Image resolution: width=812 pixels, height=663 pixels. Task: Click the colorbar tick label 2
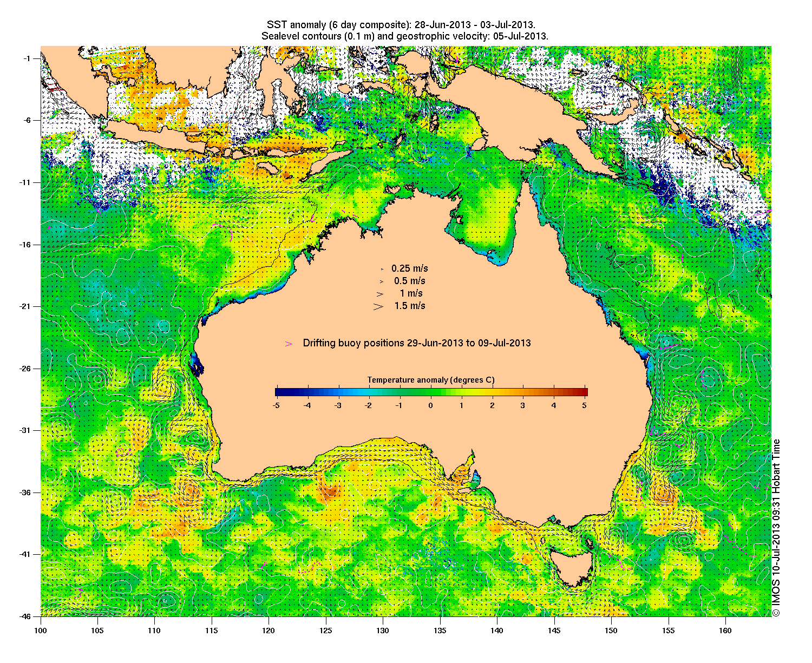point(493,405)
